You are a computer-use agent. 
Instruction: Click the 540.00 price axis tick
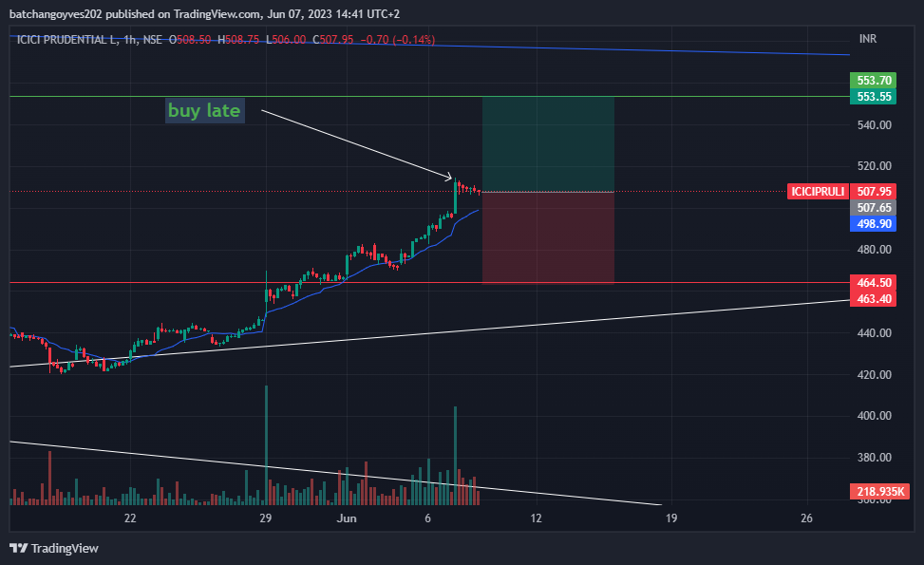(874, 125)
